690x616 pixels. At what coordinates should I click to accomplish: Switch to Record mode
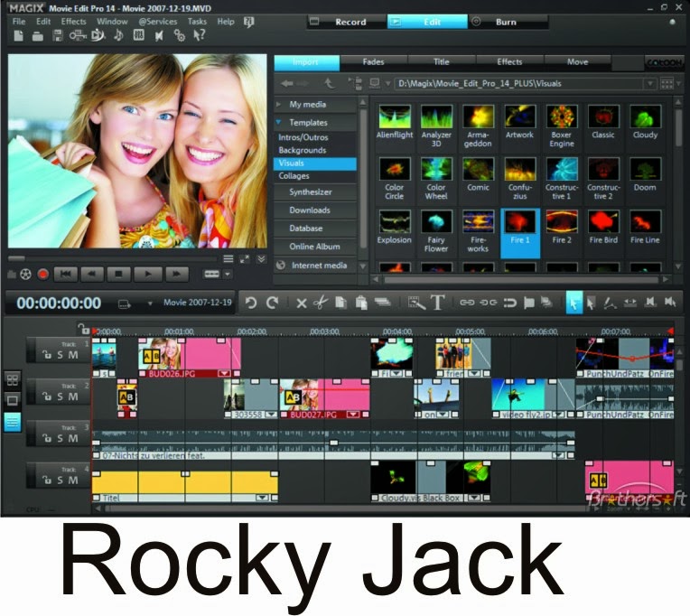(x=346, y=22)
